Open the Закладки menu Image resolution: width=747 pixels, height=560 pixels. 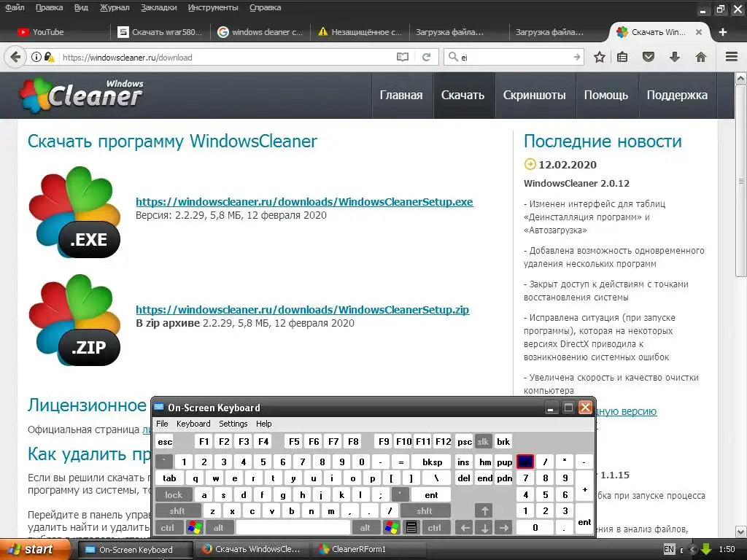click(158, 7)
